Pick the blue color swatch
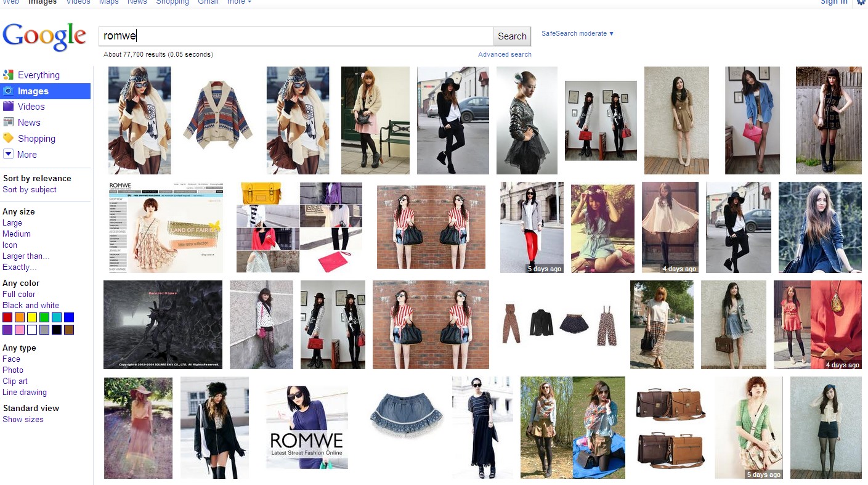 tap(69, 317)
